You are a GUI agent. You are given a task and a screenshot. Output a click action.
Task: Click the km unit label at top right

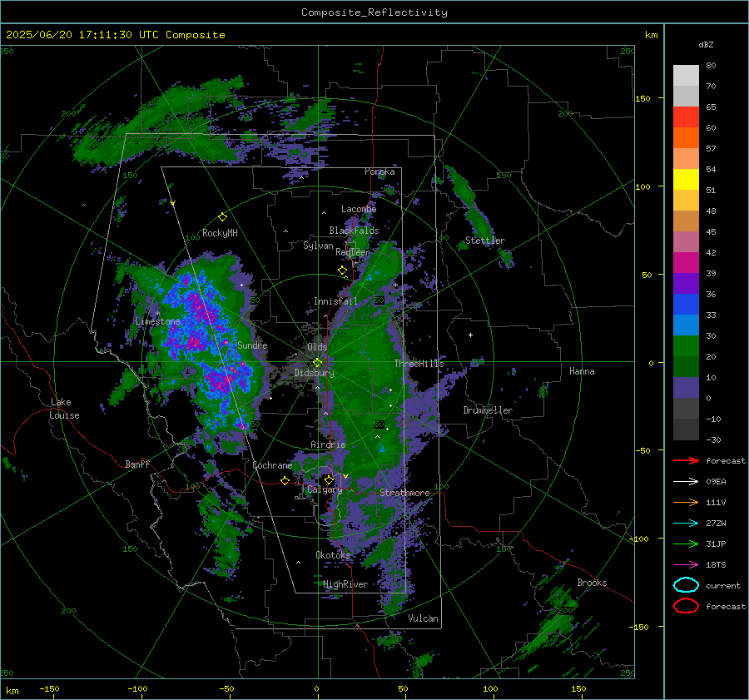[651, 35]
